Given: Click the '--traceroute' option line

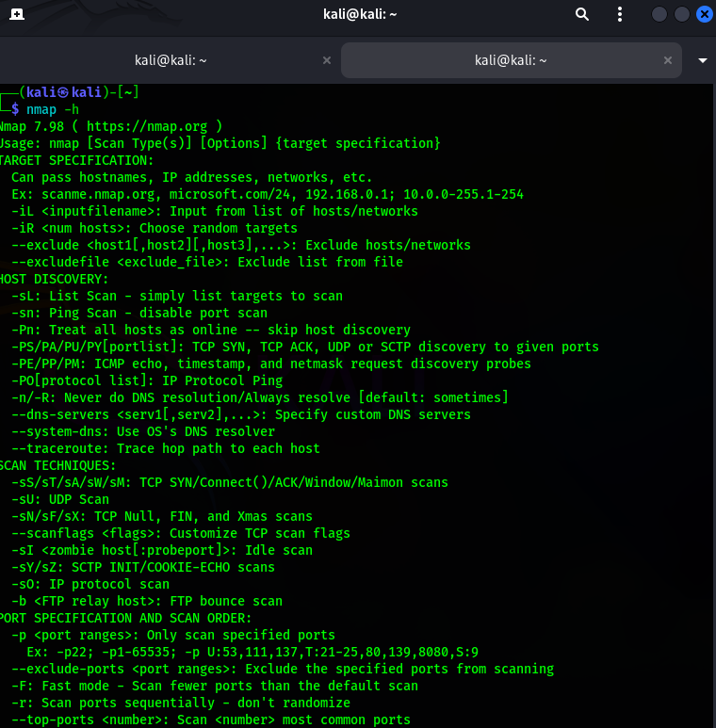Looking at the screenshot, I should pyautogui.click(x=166, y=448).
